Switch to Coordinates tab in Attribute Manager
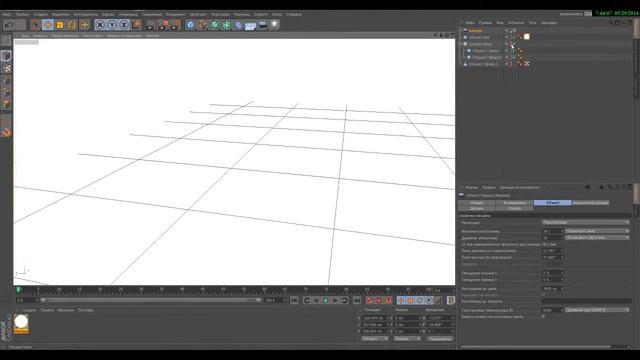The width and height of the screenshot is (640, 360). tap(514, 202)
